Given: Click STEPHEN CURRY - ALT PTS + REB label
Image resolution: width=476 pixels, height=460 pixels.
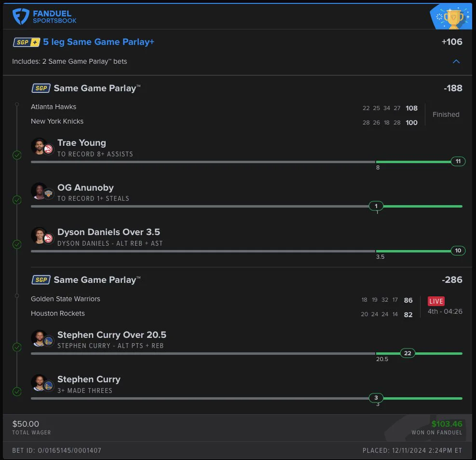Looking at the screenshot, I should 110,346.
